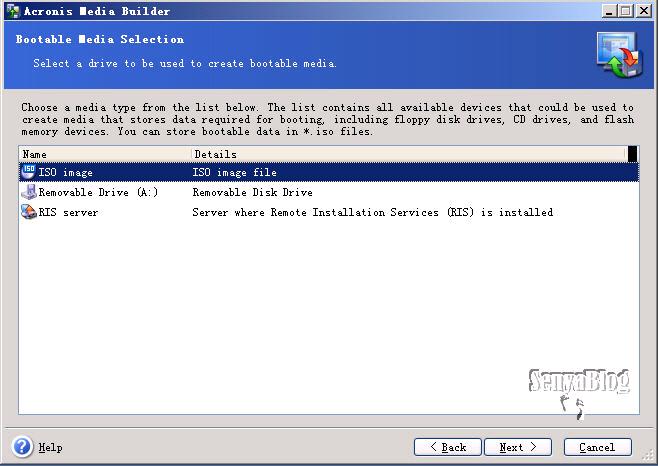
Task: Minimize the Acronis Media Builder window
Action: tap(609, 11)
